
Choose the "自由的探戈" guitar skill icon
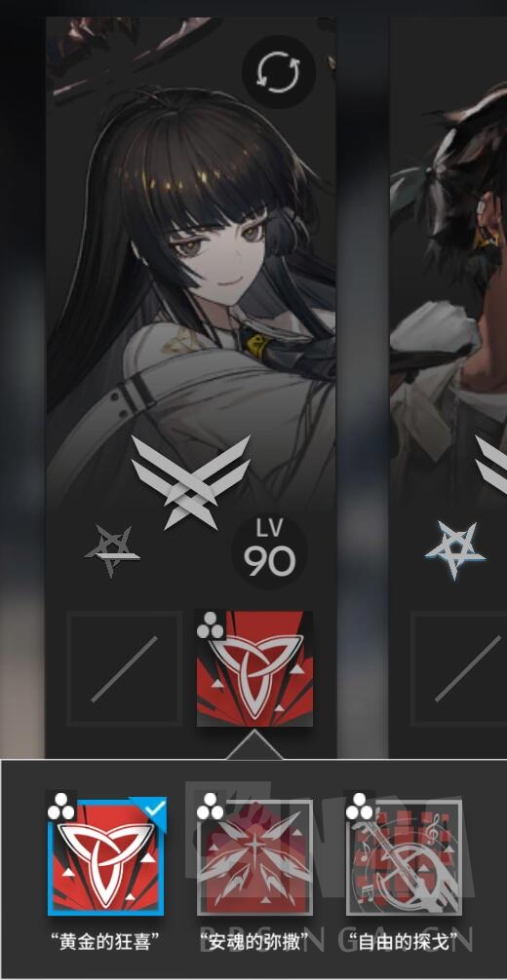point(404,857)
